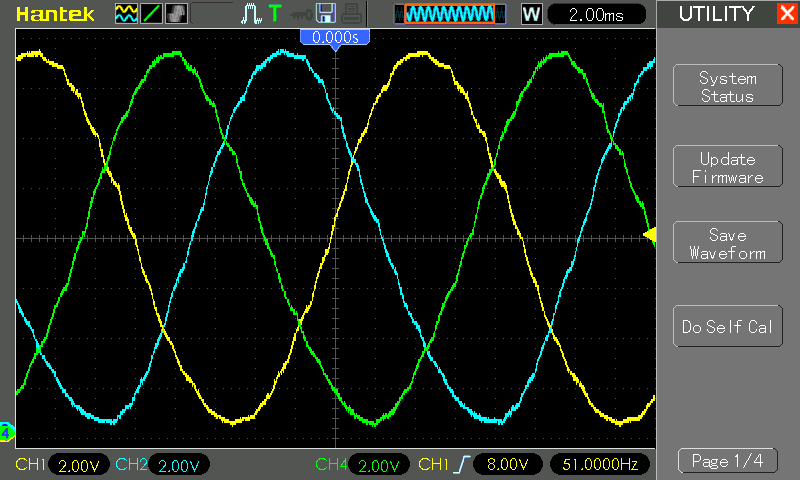Screen dimensions: 800x480
Task: Click the waveform memory overview bar
Action: (450, 14)
